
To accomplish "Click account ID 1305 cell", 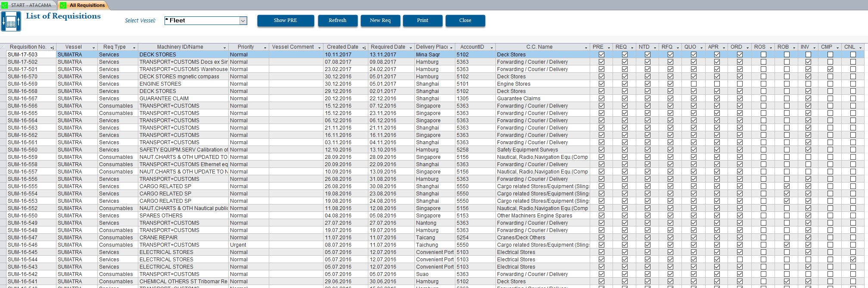I will click(x=475, y=99).
